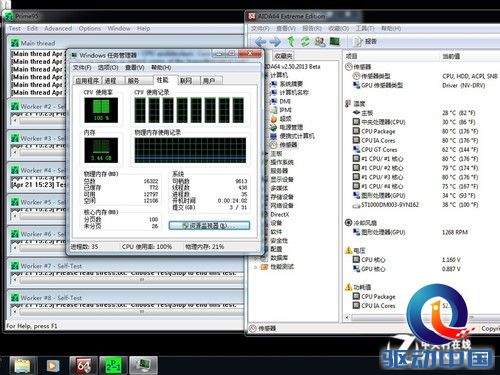
Task: Click Worker #2 window icon
Action: pyautogui.click(x=15, y=106)
